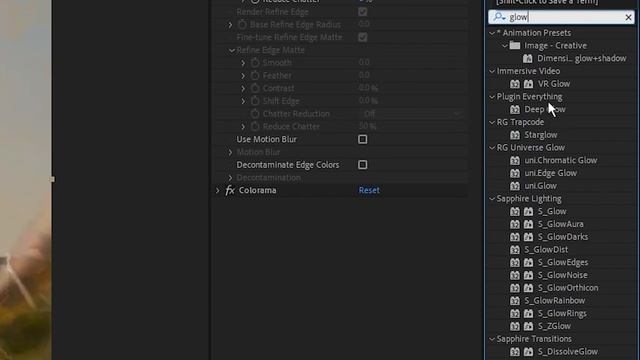Select the Image - Creative folder icon
Image resolution: width=640 pixels, height=360 pixels.
pos(515,45)
